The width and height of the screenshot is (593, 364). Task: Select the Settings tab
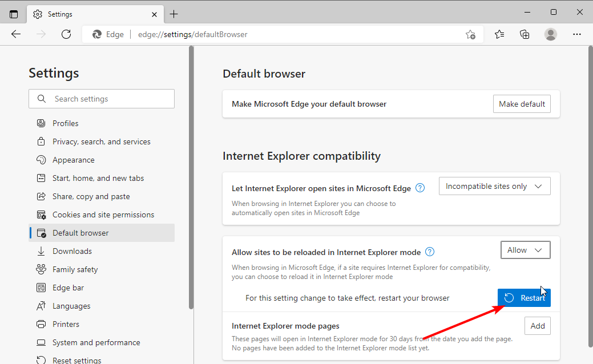95,14
